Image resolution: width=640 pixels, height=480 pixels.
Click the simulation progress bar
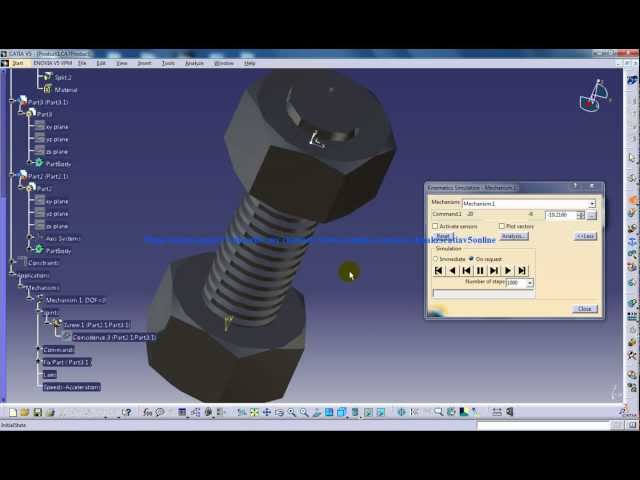483,293
